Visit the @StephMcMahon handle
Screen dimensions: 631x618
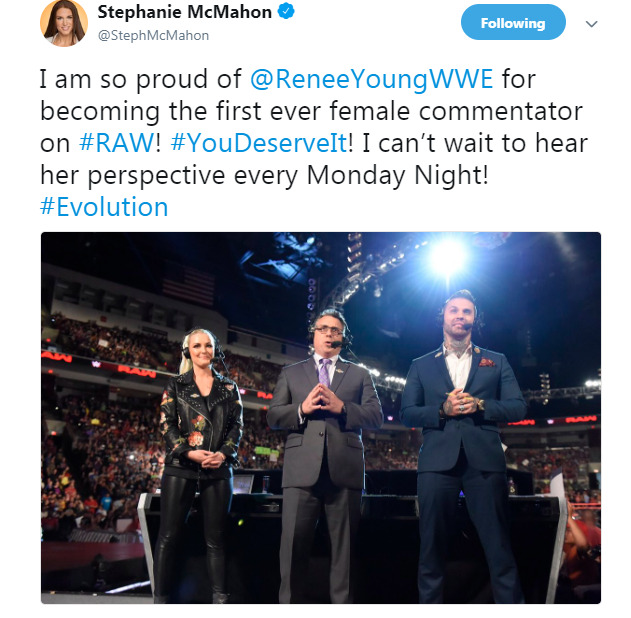[153, 35]
